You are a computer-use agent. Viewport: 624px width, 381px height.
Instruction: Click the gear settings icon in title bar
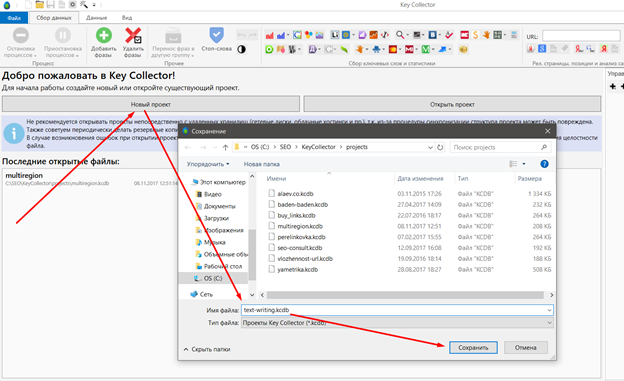coord(72,4)
